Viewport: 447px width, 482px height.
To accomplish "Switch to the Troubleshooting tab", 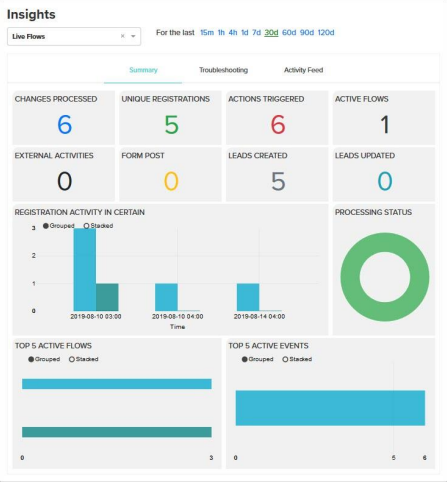I will (223, 70).
